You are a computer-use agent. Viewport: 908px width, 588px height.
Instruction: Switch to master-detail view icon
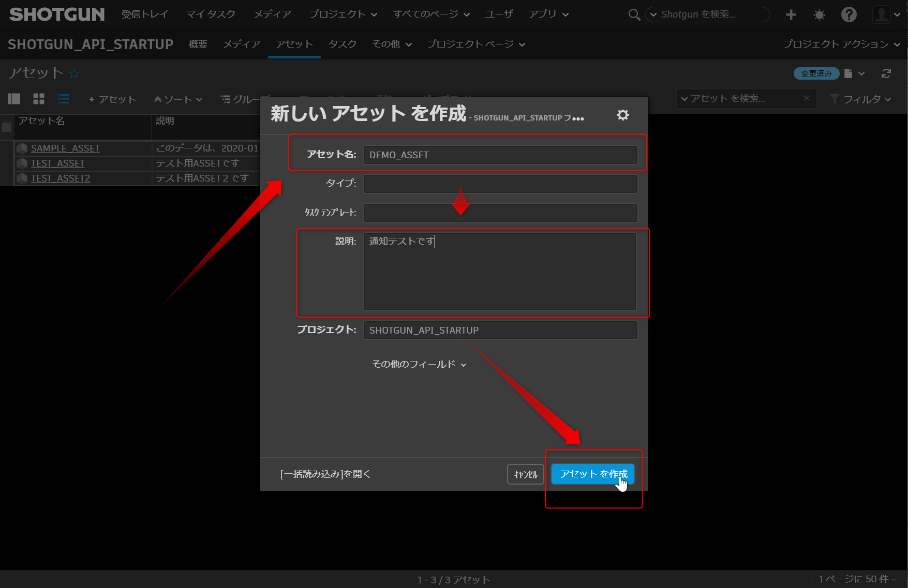(x=14, y=99)
